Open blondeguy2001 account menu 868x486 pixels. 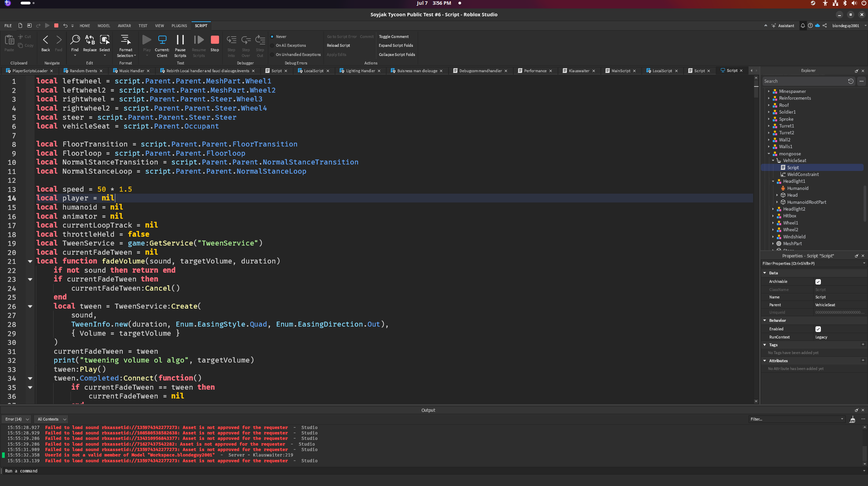pos(849,25)
